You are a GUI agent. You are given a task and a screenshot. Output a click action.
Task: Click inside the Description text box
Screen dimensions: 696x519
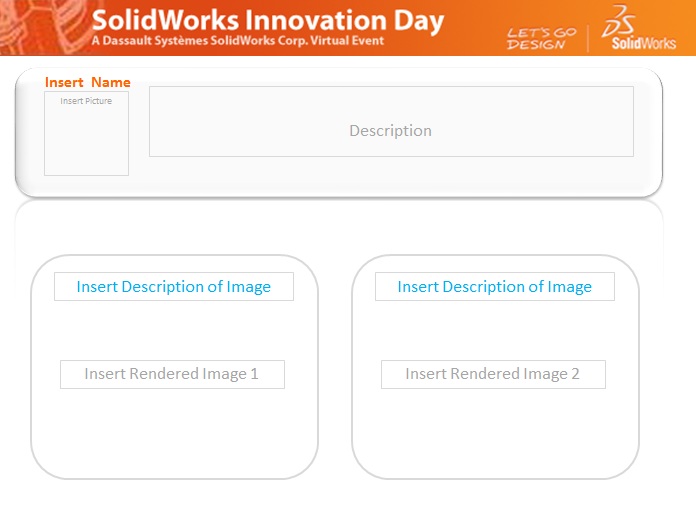[391, 121]
